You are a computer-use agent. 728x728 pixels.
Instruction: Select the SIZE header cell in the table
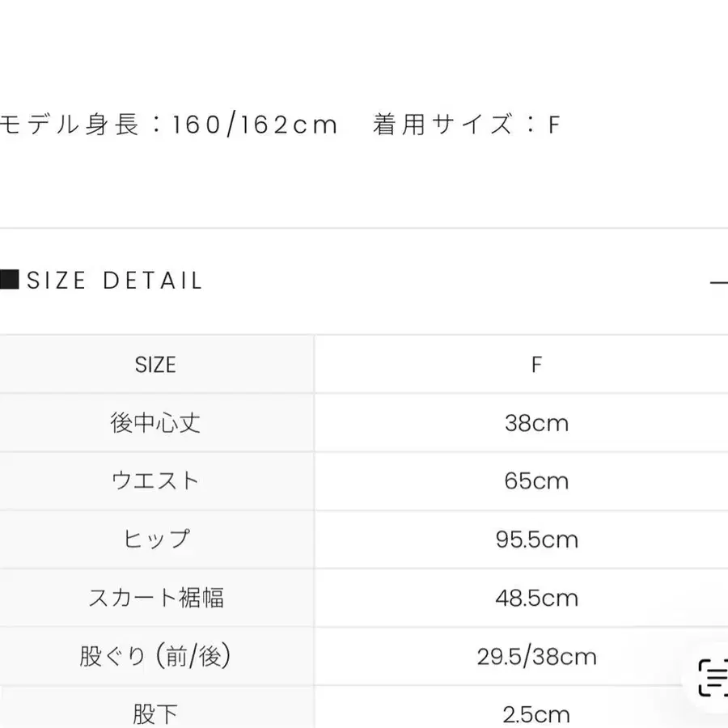[x=155, y=365]
